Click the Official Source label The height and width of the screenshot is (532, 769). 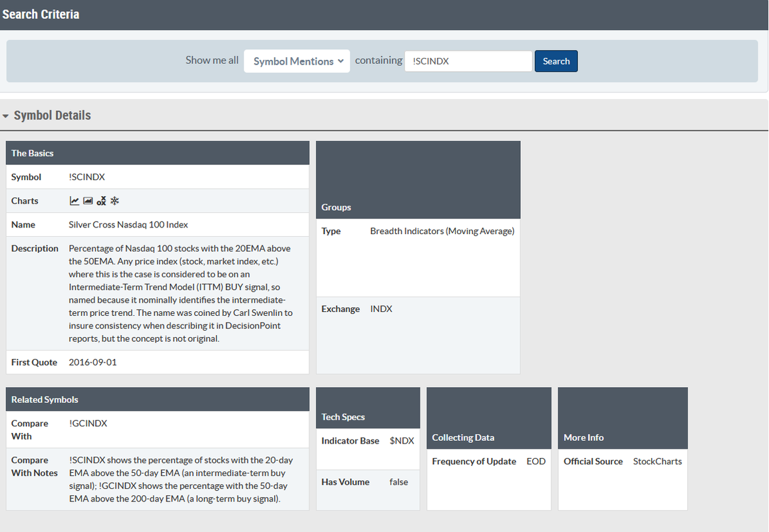[593, 462]
